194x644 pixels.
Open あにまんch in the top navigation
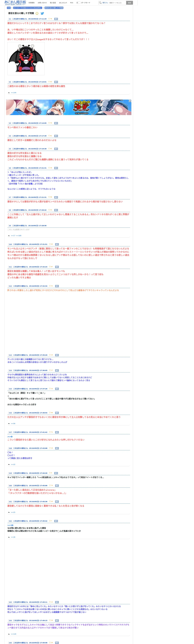pyautogui.click(x=63, y=3)
